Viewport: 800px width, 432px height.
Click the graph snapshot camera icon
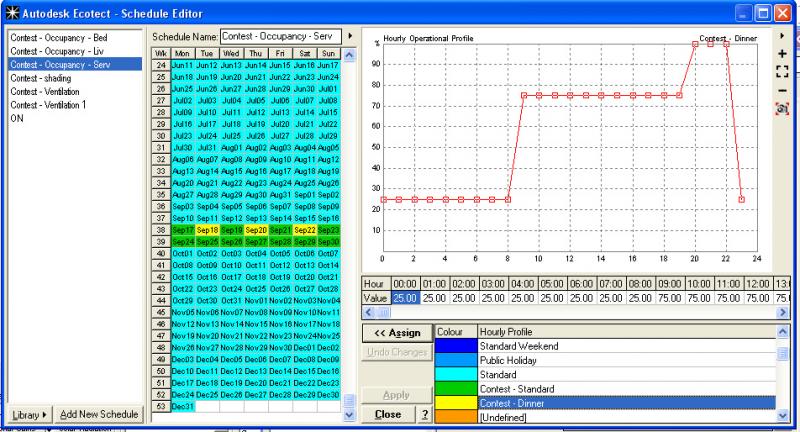[782, 109]
